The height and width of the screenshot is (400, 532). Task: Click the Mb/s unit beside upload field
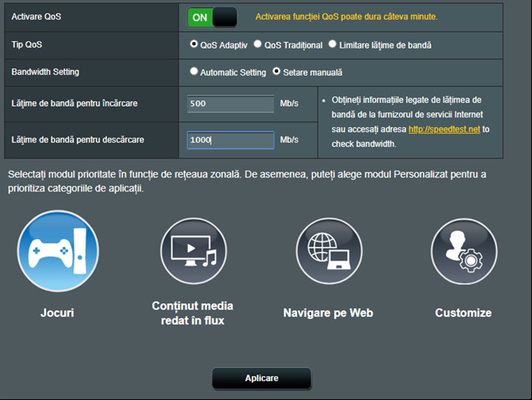[289, 103]
